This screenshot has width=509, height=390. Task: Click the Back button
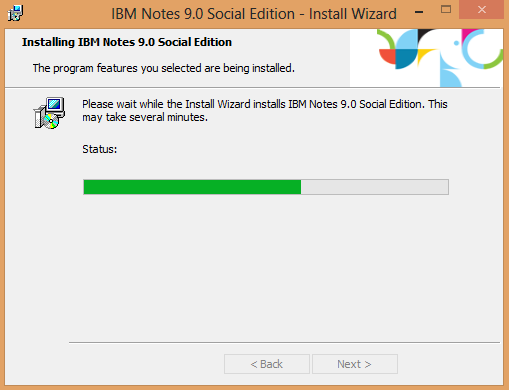pyautogui.click(x=267, y=364)
